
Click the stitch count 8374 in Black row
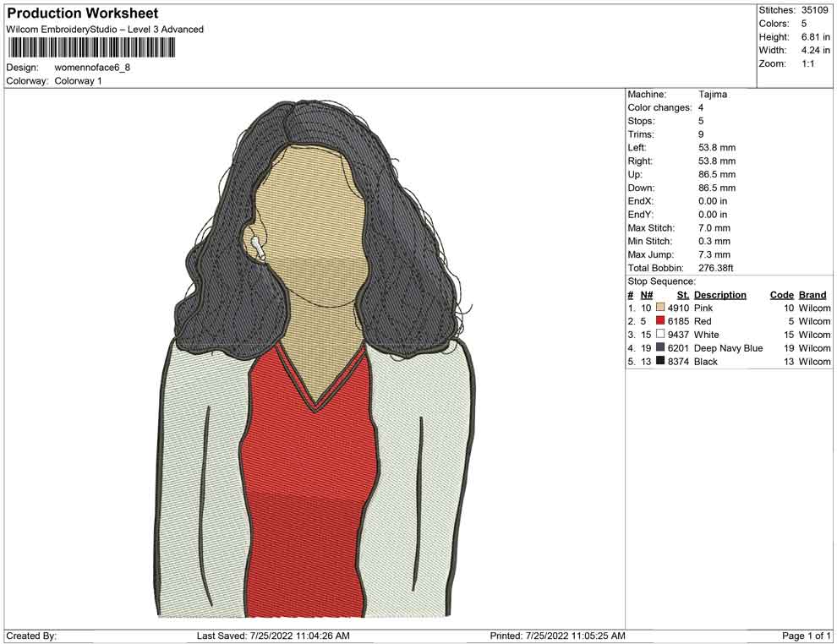(x=678, y=361)
